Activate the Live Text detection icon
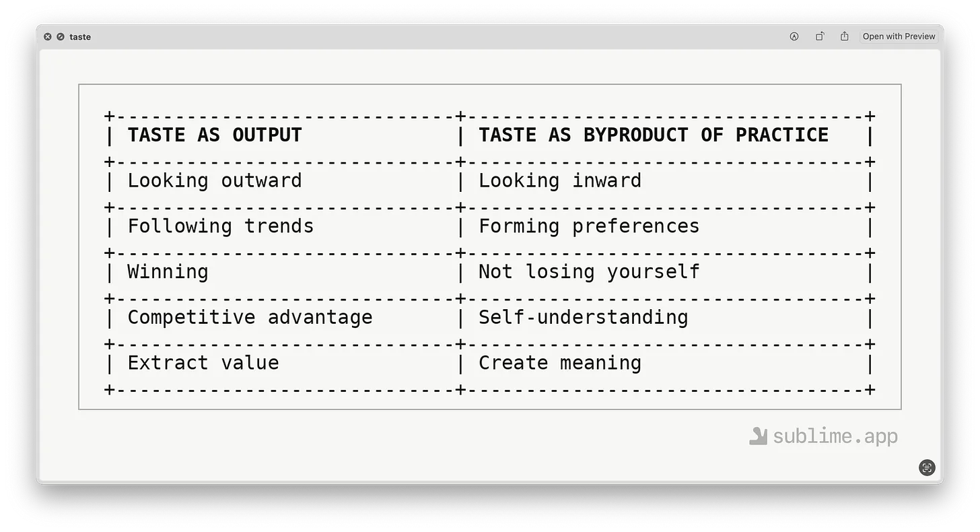 [x=927, y=467]
